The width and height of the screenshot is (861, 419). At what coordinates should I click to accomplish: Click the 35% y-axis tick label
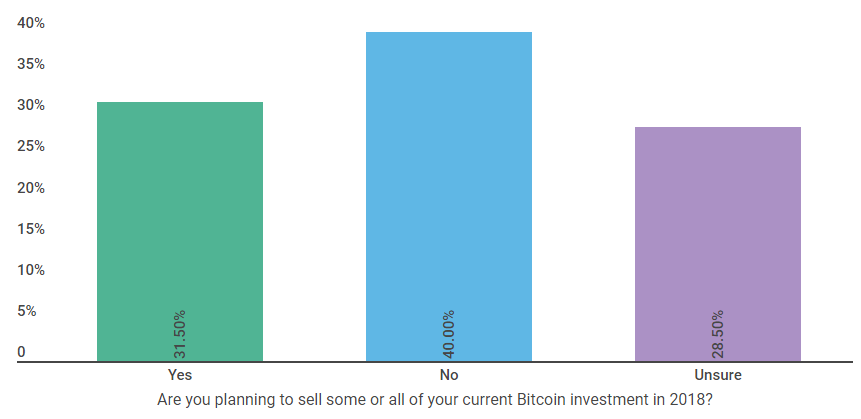pyautogui.click(x=31, y=64)
